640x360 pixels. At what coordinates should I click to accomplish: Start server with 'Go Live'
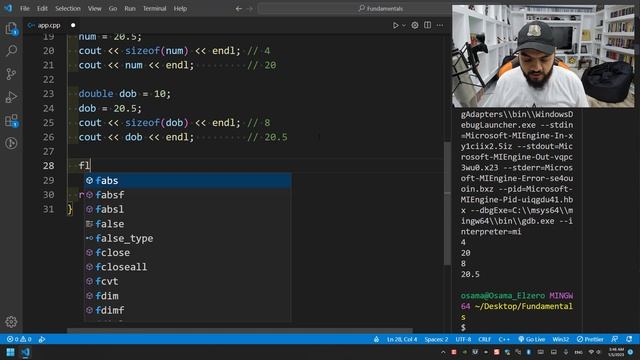532,340
